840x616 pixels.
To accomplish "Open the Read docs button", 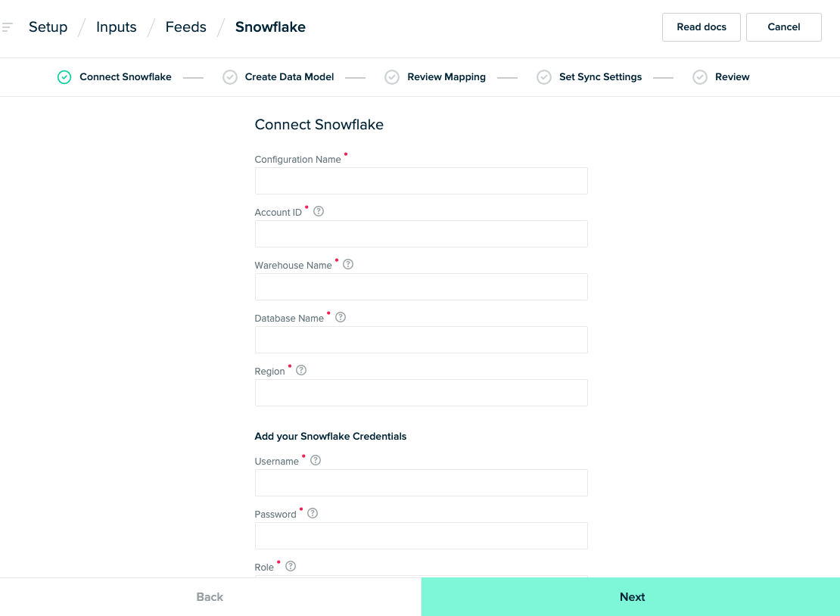I will [x=702, y=27].
